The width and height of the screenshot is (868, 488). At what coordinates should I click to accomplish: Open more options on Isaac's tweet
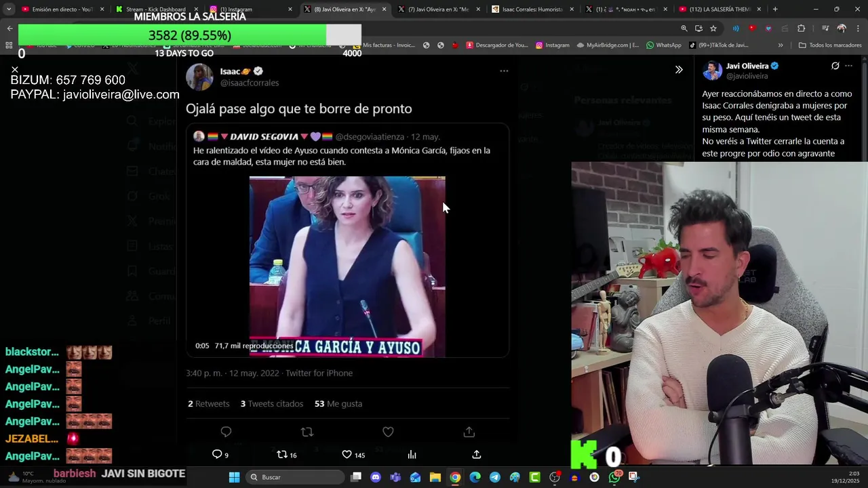tap(504, 70)
